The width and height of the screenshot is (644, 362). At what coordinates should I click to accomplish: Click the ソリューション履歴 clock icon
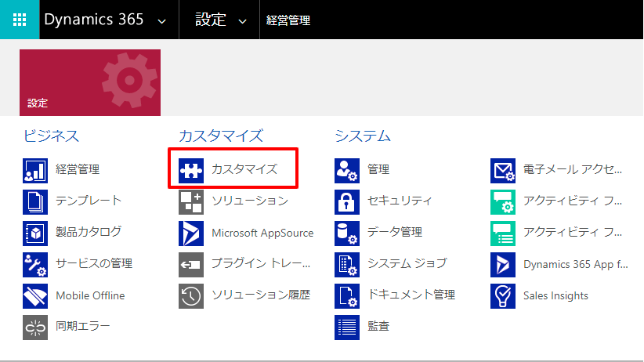(x=191, y=296)
